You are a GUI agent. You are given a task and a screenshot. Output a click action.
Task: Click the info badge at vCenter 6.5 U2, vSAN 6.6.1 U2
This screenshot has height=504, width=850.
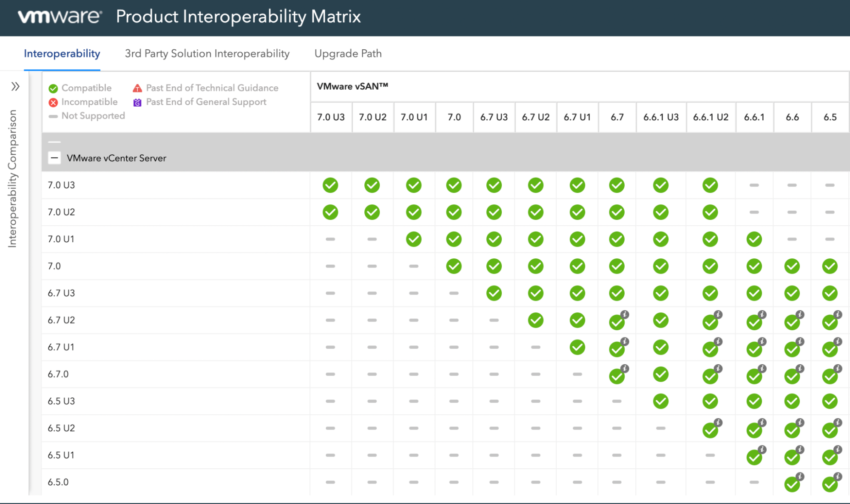tap(718, 422)
